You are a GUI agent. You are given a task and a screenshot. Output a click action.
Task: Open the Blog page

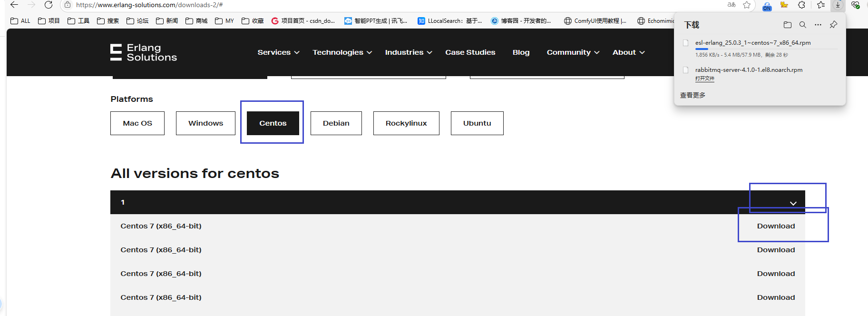coord(521,52)
